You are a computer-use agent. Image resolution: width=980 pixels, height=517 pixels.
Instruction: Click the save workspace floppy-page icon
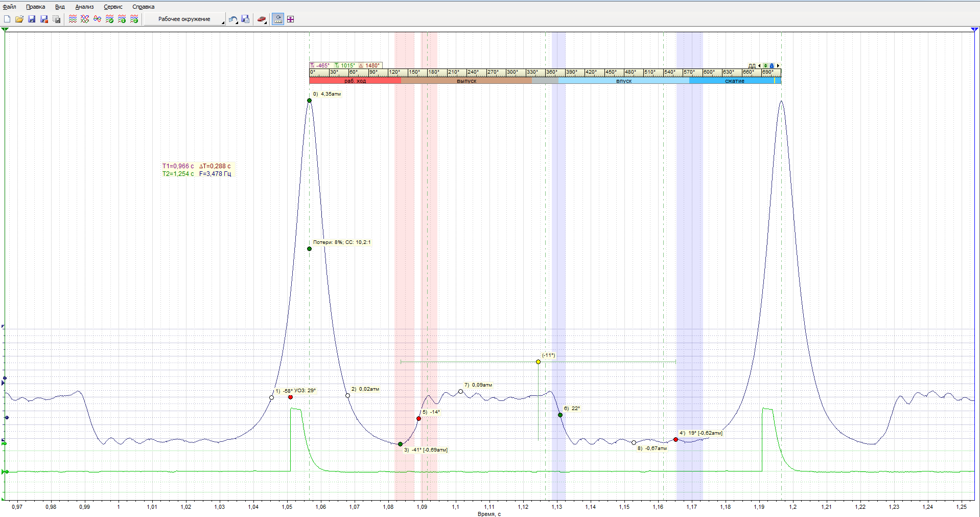pyautogui.click(x=245, y=19)
